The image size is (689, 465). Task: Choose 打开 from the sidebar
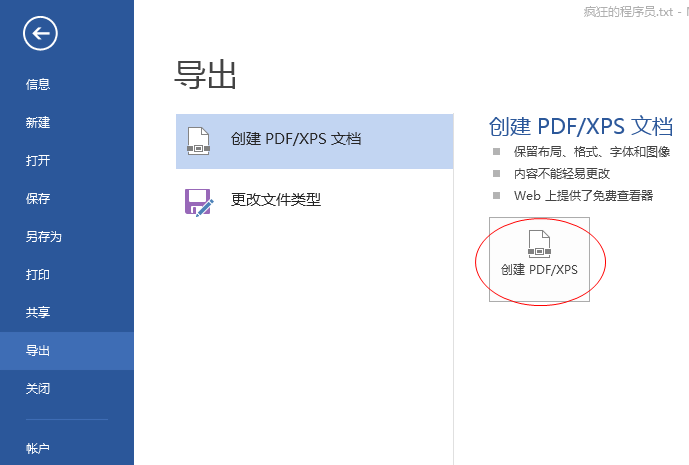tap(38, 161)
